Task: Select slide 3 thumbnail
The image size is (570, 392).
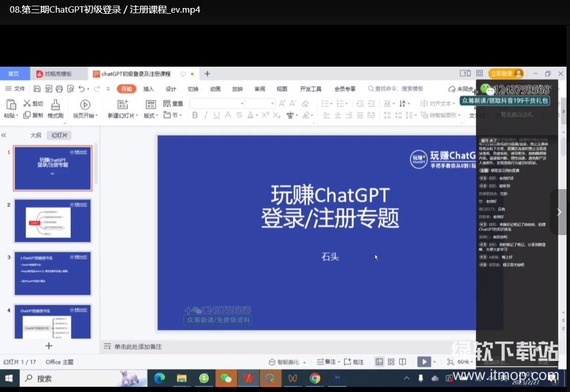Action: pos(53,274)
